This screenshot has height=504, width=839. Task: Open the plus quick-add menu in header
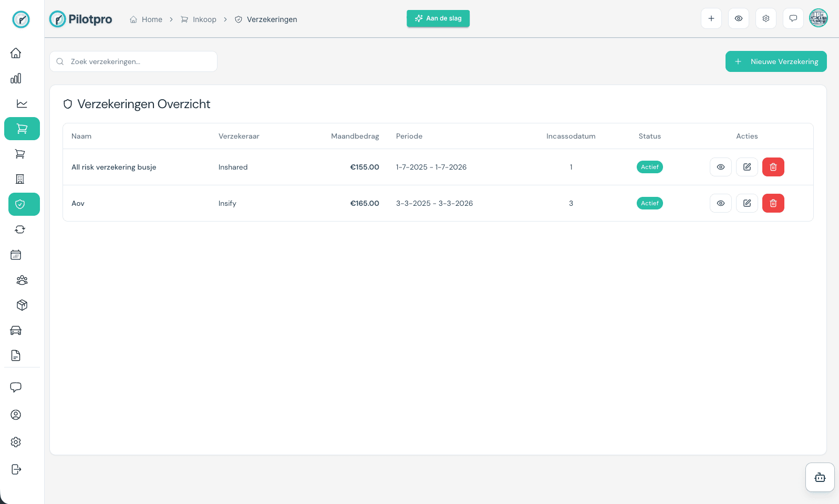[711, 18]
